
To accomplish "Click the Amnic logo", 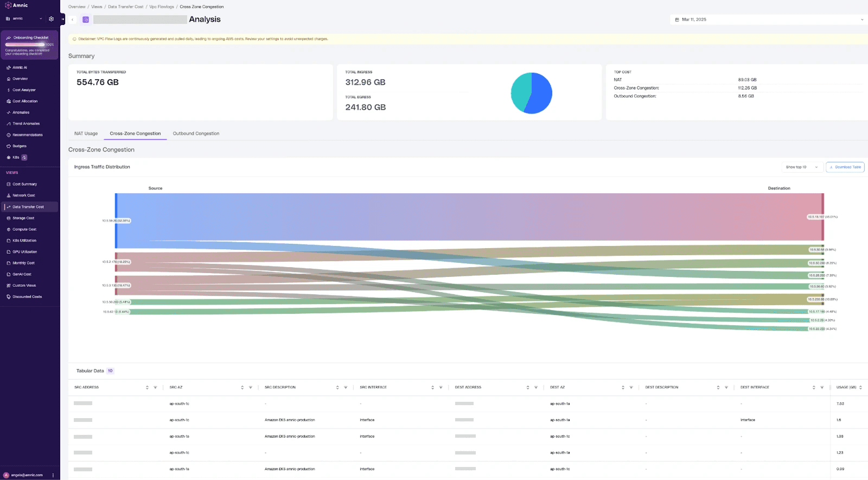I will [x=16, y=5].
